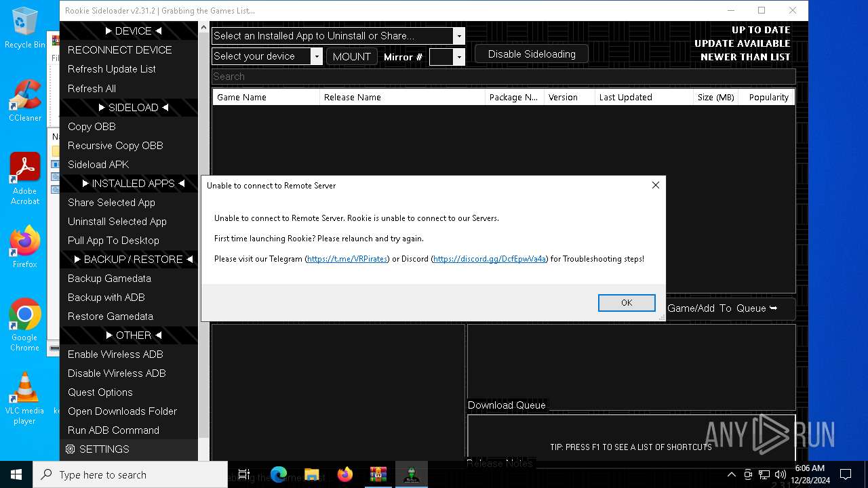Click the MOUNT button
This screenshot has width=868, height=488.
point(351,56)
